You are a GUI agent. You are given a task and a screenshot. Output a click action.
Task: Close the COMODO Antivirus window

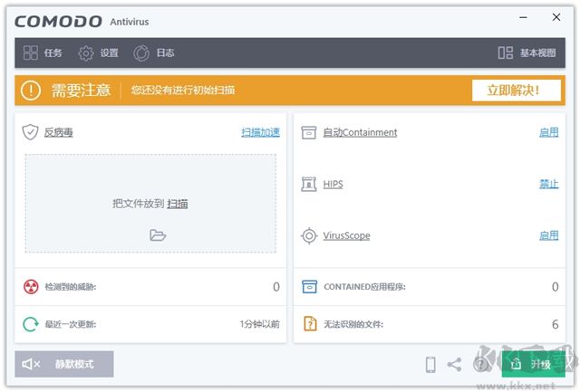(556, 17)
